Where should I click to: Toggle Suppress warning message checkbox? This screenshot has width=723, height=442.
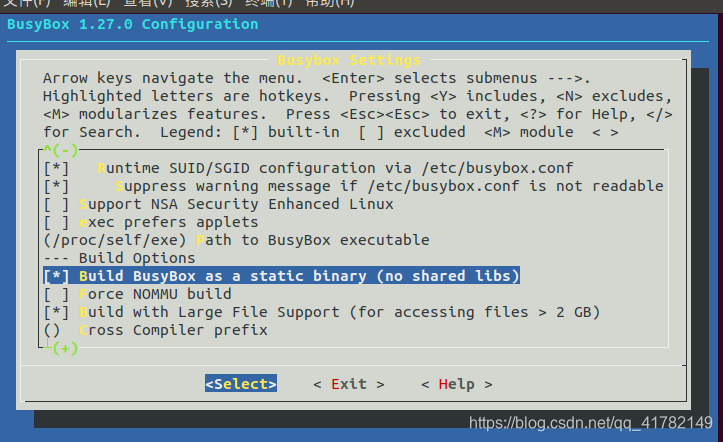[x=56, y=186]
